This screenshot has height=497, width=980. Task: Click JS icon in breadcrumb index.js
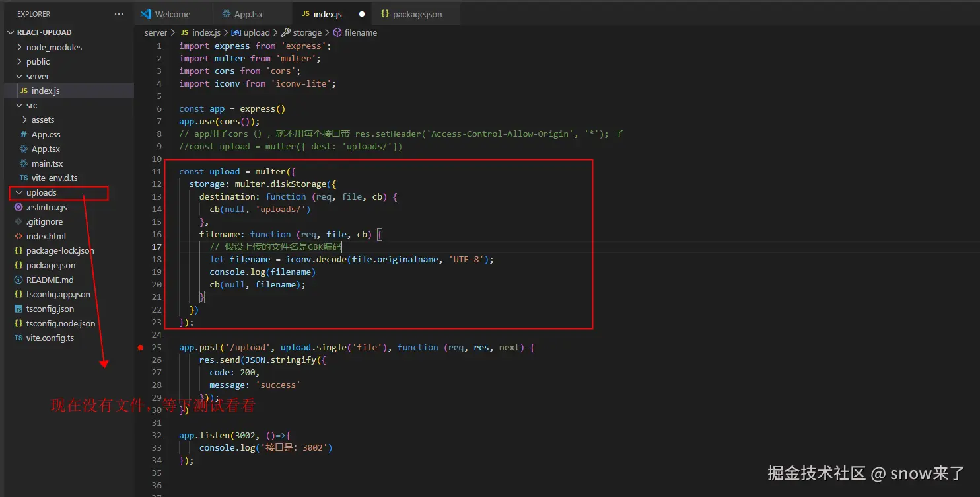click(185, 32)
